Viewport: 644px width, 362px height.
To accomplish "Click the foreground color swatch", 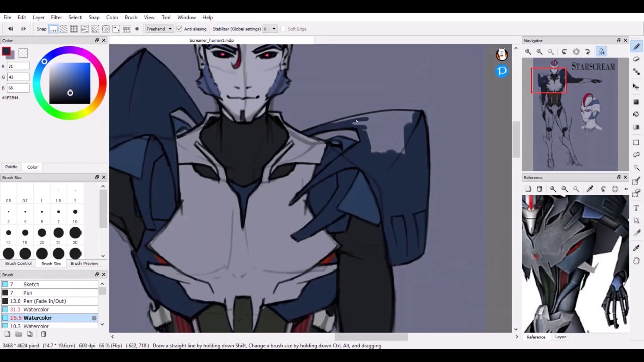I will click(6, 51).
